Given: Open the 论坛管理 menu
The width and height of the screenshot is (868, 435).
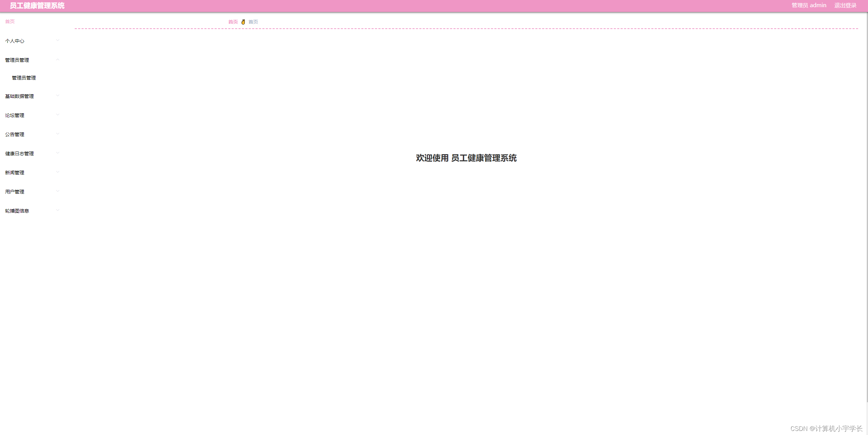Looking at the screenshot, I should tap(15, 115).
